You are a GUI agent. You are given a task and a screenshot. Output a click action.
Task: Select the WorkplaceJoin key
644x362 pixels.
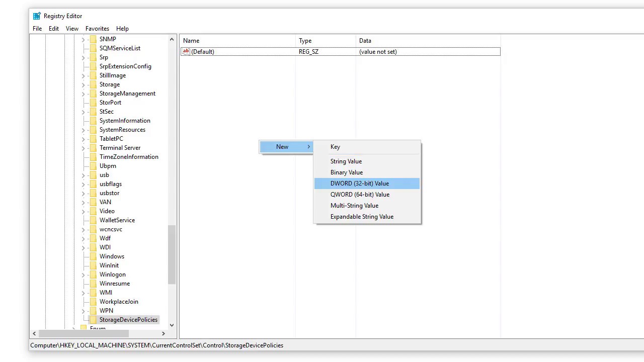point(119,302)
